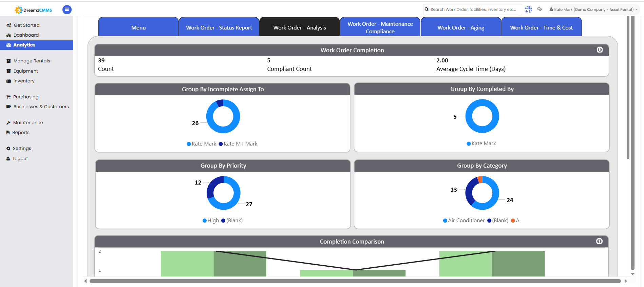Click the Group By Completed By donut chart
The width and height of the screenshot is (644, 287).
(x=482, y=116)
